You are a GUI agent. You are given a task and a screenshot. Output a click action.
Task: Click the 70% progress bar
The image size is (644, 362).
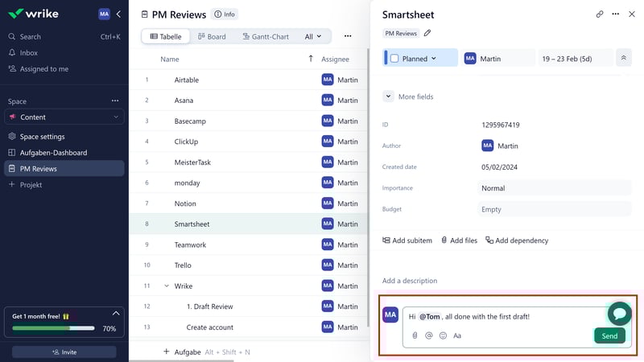(53, 328)
